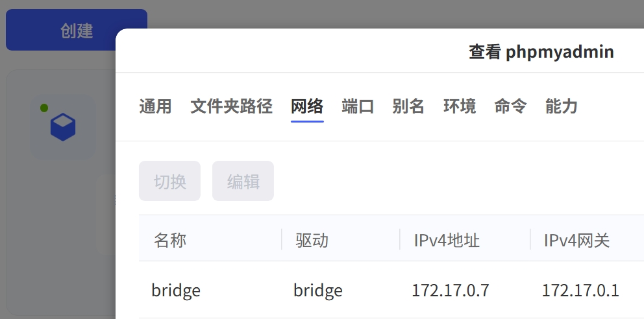Go to the 端口 tab
Image resolution: width=644 pixels, height=319 pixels.
[358, 106]
